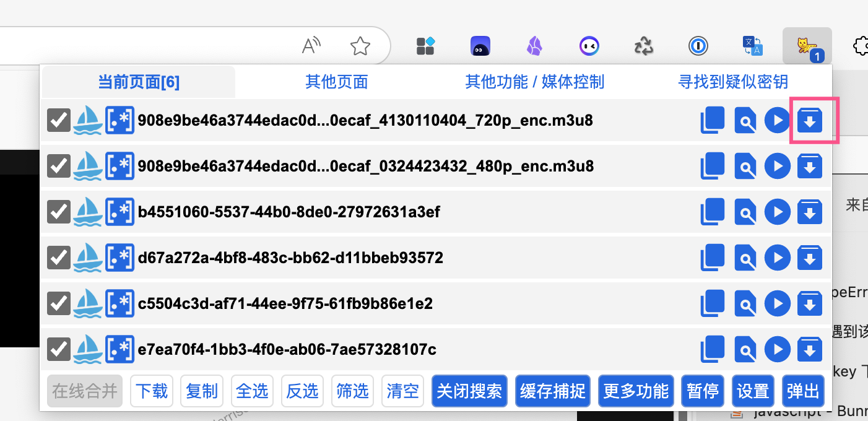The height and width of the screenshot is (421, 868).
Task: Deselect the e7ea70f4-1bb3 entry checkbox
Action: pos(59,350)
